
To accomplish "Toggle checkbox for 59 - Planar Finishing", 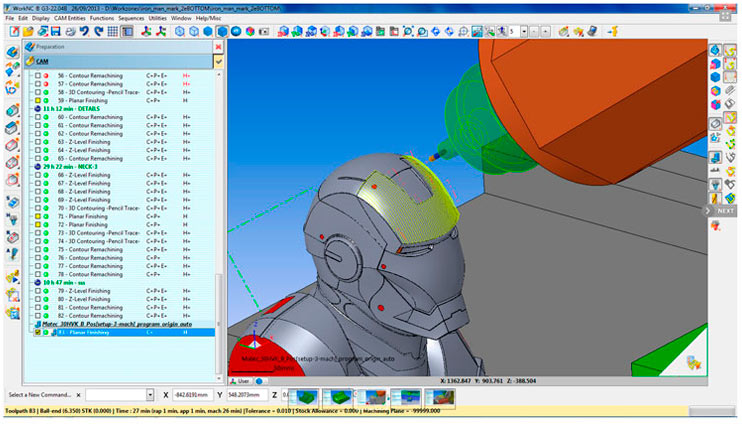I will 38,100.
